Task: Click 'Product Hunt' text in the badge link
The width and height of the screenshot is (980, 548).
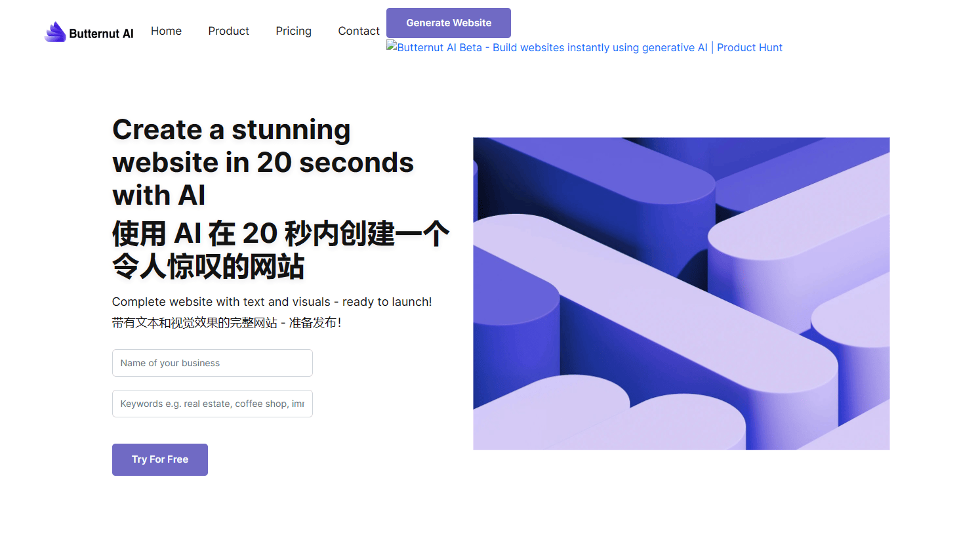Action: coord(749,48)
